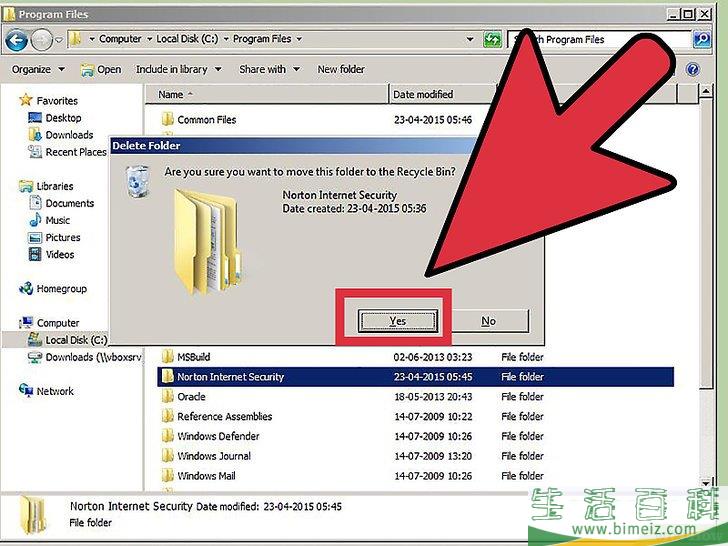This screenshot has height=546, width=728.
Task: Sort by the Name column header
Action: (266, 94)
